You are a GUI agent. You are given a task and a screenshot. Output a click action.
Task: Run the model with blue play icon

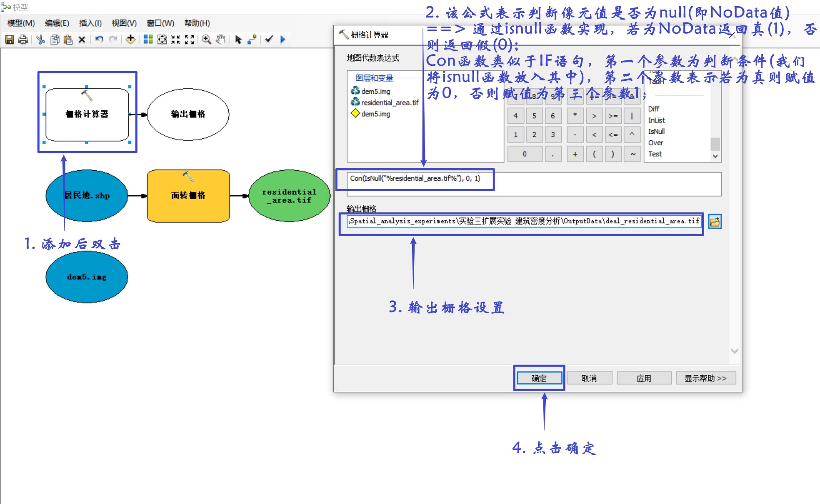coord(283,40)
